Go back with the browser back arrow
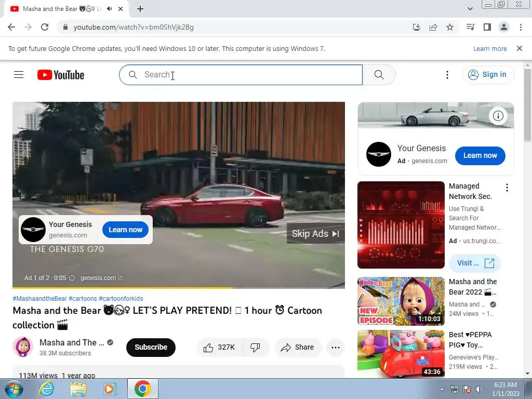The width and height of the screenshot is (532, 399). pyautogui.click(x=11, y=27)
